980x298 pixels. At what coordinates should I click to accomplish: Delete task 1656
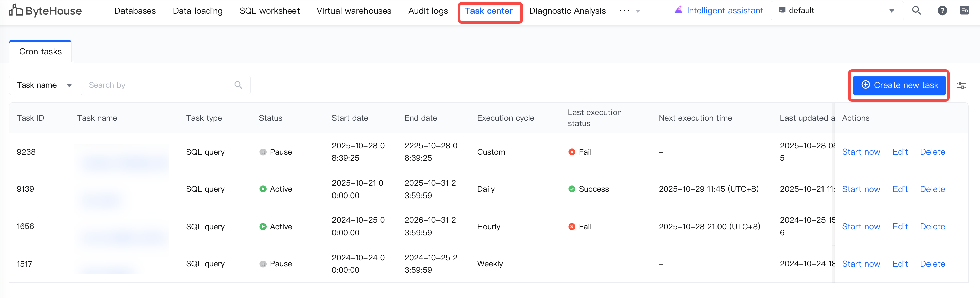pyautogui.click(x=932, y=226)
